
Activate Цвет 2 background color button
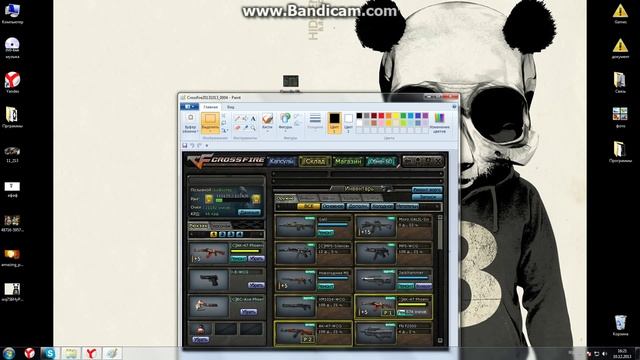point(348,123)
